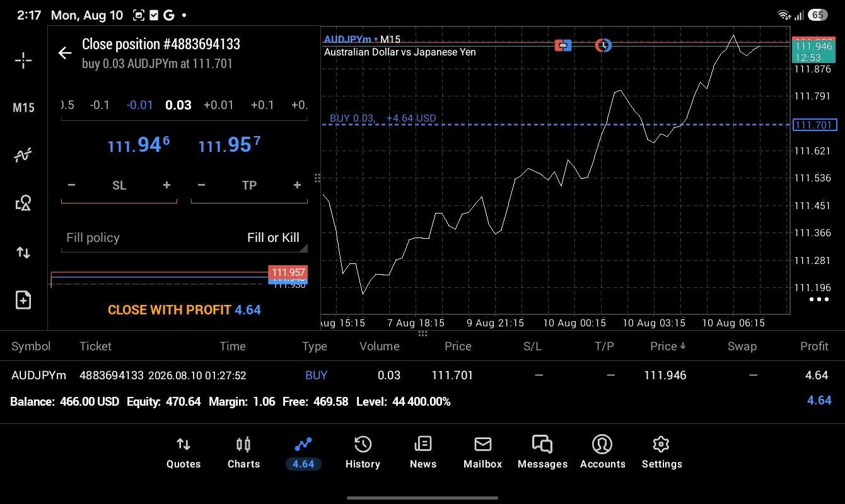Viewport: 845px width, 504px height.
Task: Go back using the arrow icon
Action: tap(65, 53)
